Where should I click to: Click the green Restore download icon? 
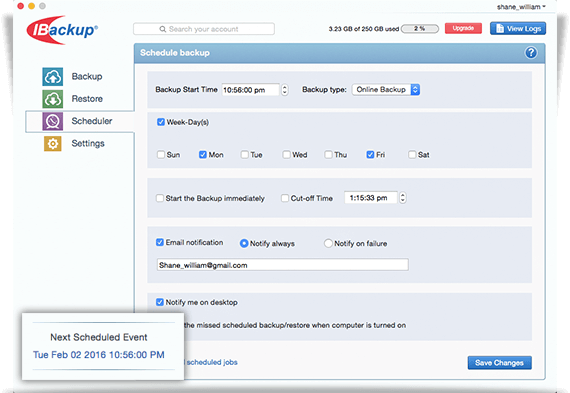[x=53, y=99]
